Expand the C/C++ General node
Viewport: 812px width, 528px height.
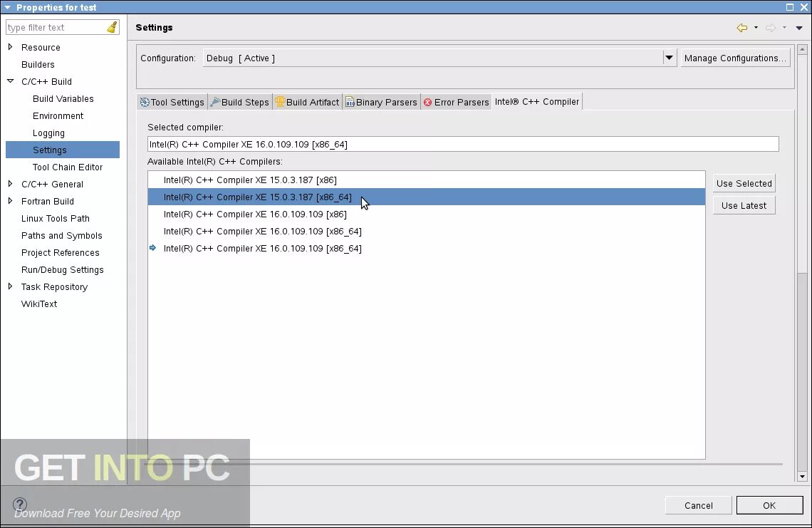pyautogui.click(x=10, y=184)
